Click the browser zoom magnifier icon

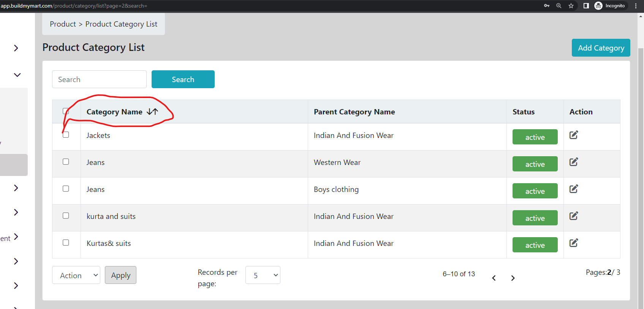point(559,6)
